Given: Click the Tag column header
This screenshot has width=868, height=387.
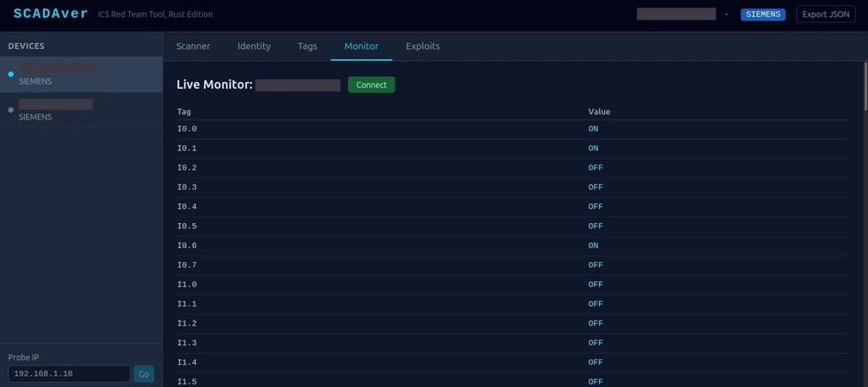Looking at the screenshot, I should click(x=184, y=111).
